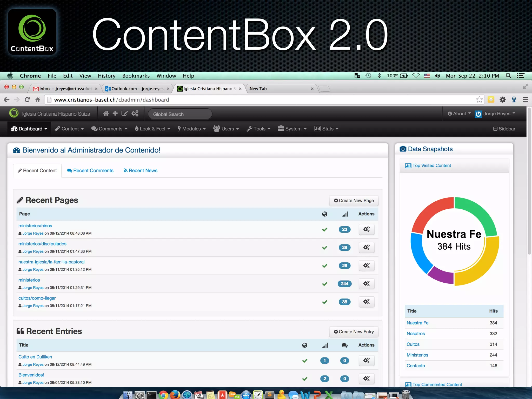Image resolution: width=532 pixels, height=399 pixels.
Task: Open actions gear for ministerios page row
Action: click(x=366, y=284)
